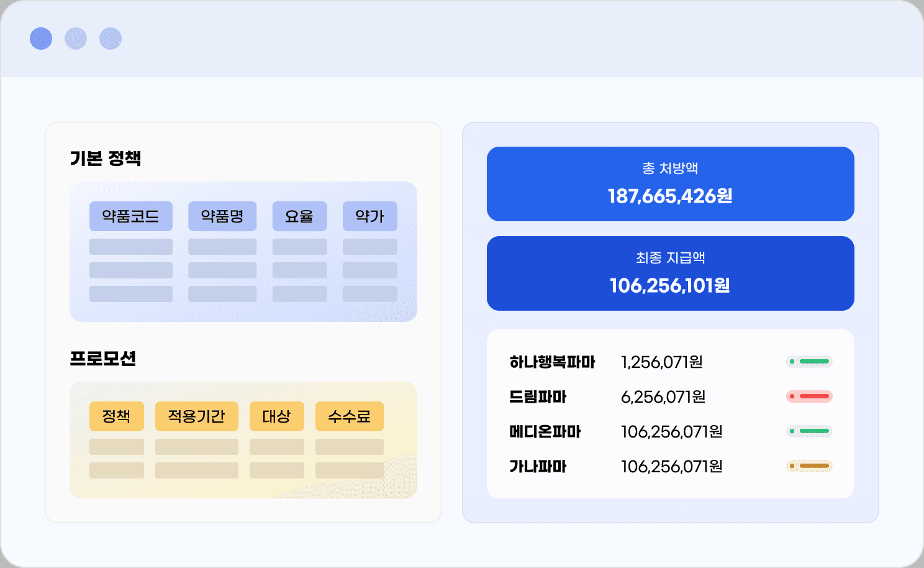Select the 약가 column header
924x568 pixels.
coord(370,216)
